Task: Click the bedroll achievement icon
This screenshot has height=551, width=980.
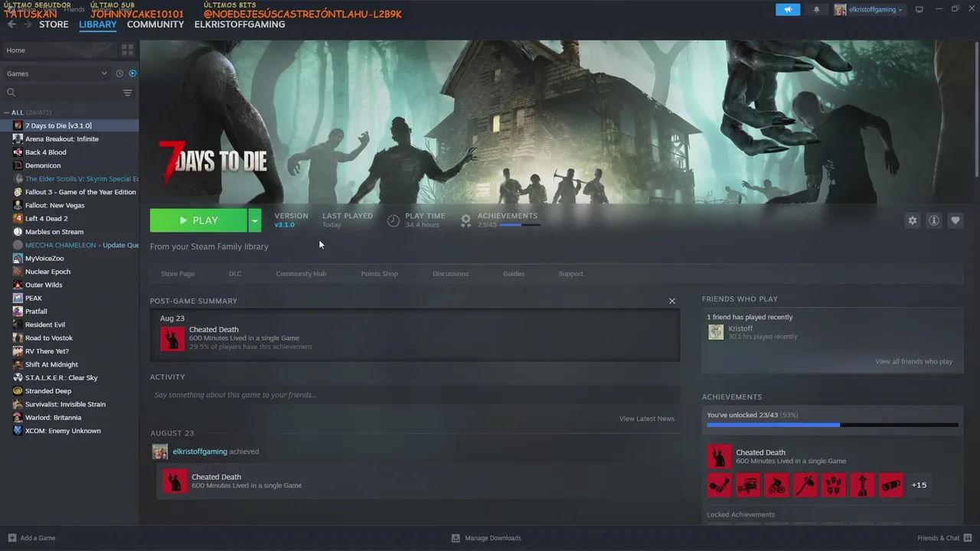Action: coord(891,485)
